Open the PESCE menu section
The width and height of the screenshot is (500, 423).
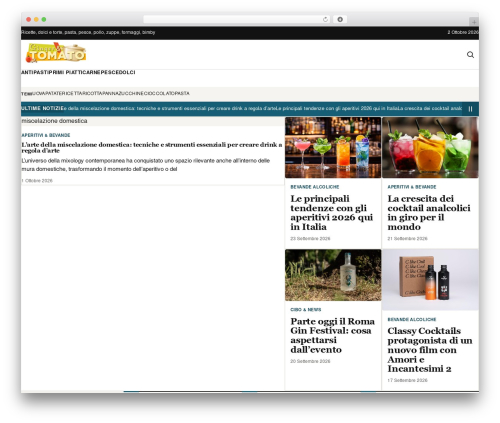(109, 72)
